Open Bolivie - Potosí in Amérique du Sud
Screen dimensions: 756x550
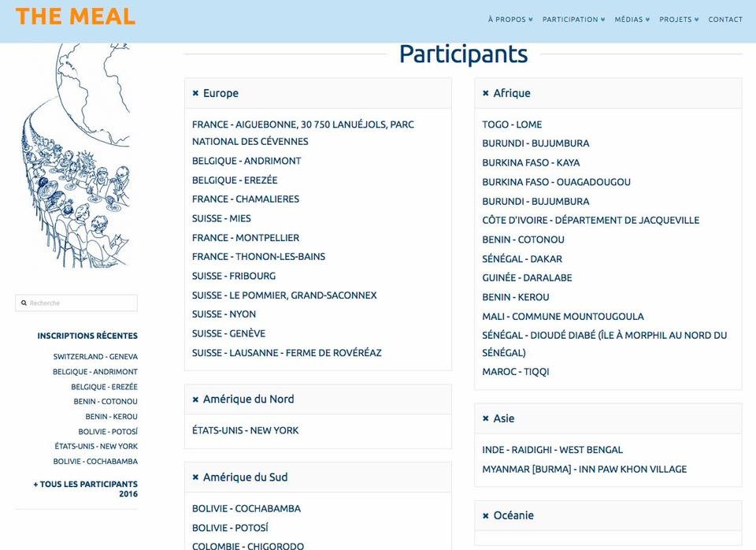click(230, 528)
